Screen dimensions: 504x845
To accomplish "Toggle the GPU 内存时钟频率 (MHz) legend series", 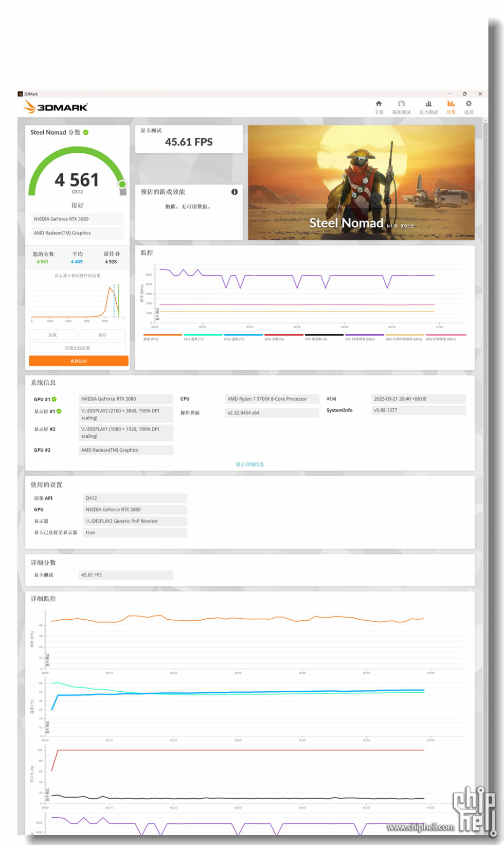I will [404, 337].
